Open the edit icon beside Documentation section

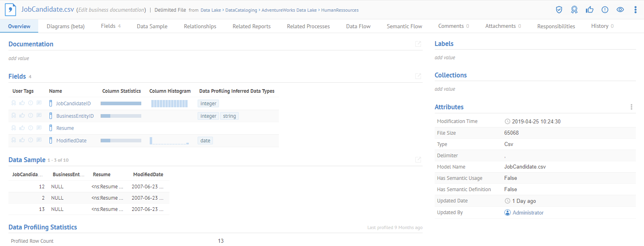418,44
